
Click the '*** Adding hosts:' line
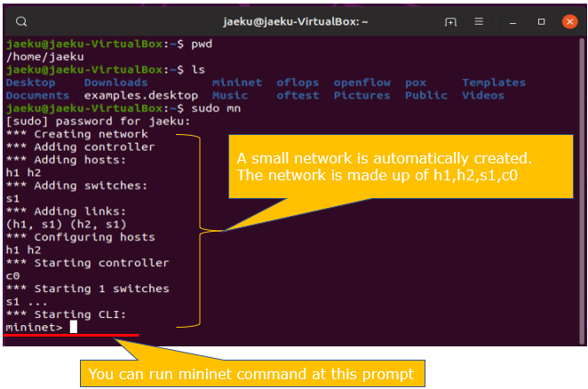point(66,160)
